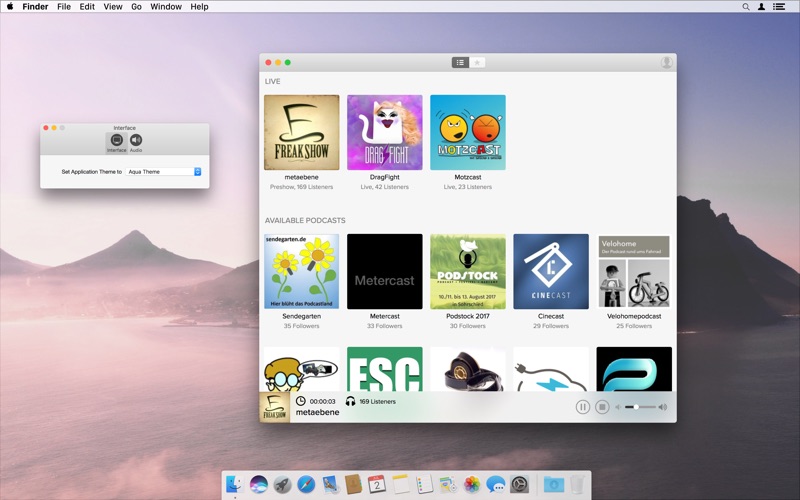Open the user account profile icon

tap(666, 62)
